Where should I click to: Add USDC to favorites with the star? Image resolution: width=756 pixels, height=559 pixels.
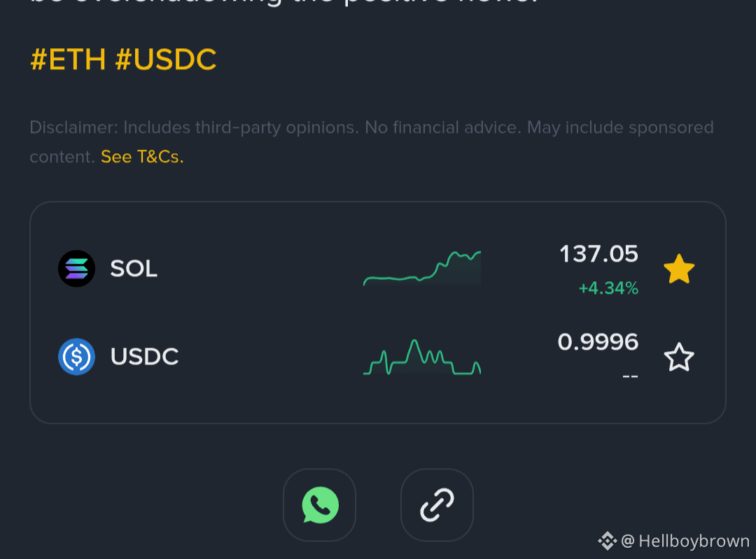(679, 358)
